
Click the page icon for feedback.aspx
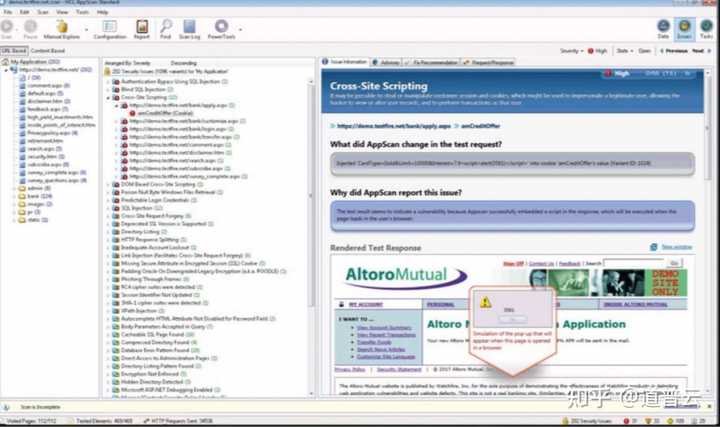(22, 109)
